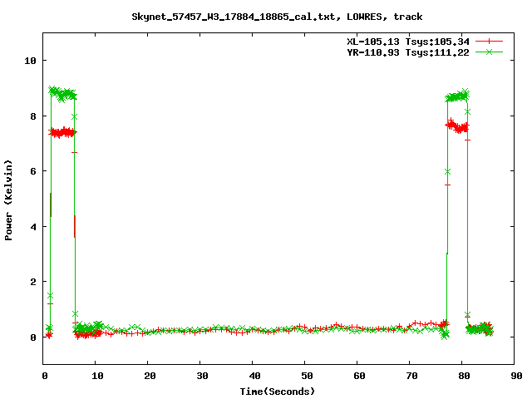Click x-axis tick label 70
The width and height of the screenshot is (532, 399).
pyautogui.click(x=411, y=376)
